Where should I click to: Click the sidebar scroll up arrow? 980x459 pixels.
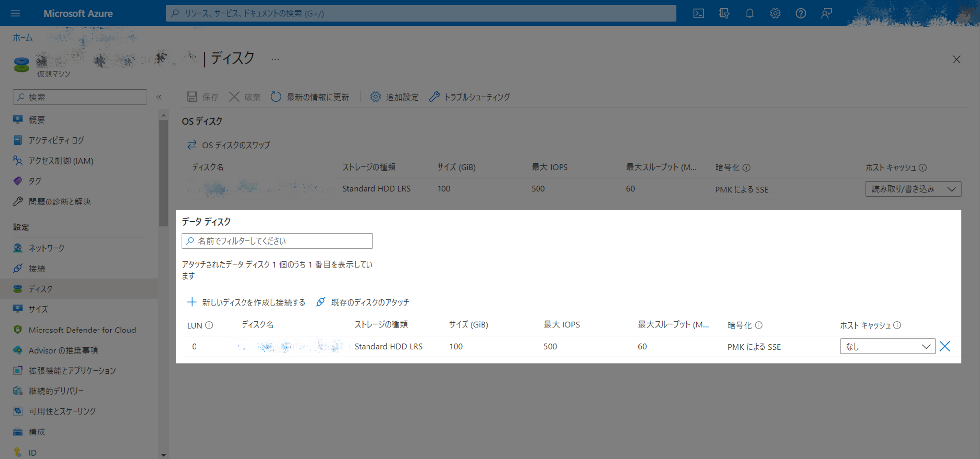[164, 115]
